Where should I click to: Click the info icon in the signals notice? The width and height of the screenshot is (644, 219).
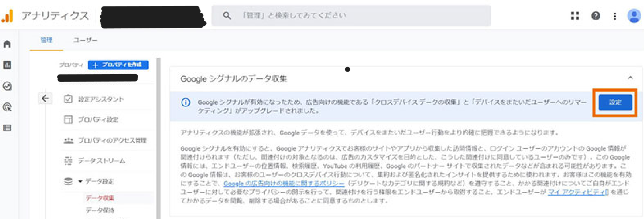[x=186, y=102]
